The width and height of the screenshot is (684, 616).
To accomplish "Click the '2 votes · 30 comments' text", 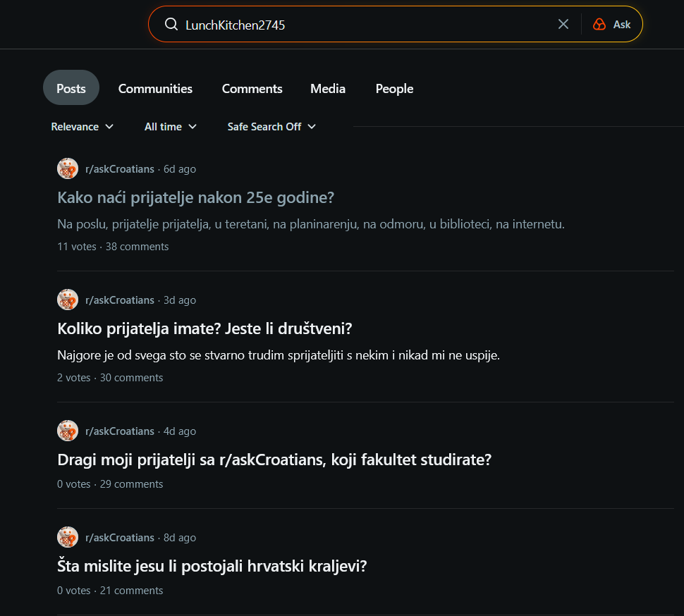I will point(110,378).
